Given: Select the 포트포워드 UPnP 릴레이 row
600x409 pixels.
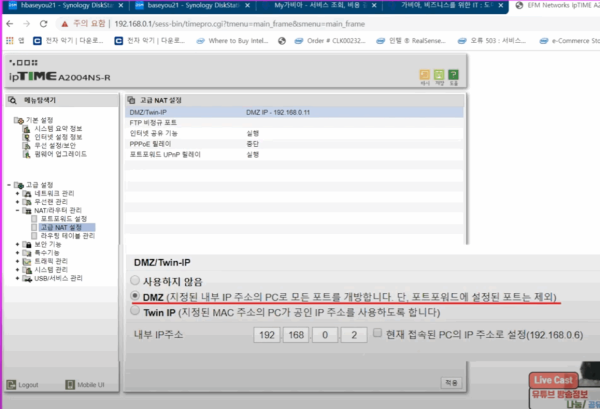Looking at the screenshot, I should (x=294, y=155).
